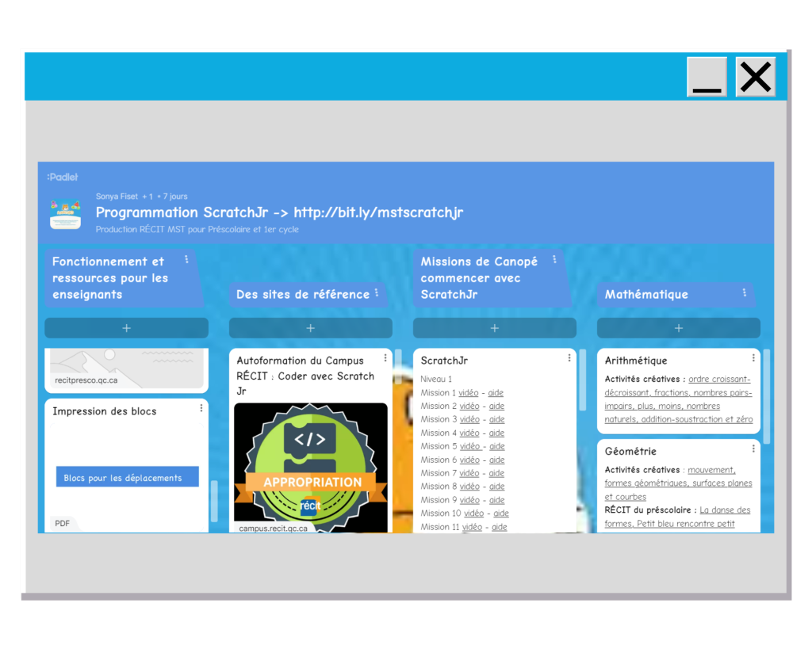Image resolution: width=812 pixels, height=649 pixels.
Task: Open the Mission 4 vidéo link
Action: pyautogui.click(x=469, y=433)
